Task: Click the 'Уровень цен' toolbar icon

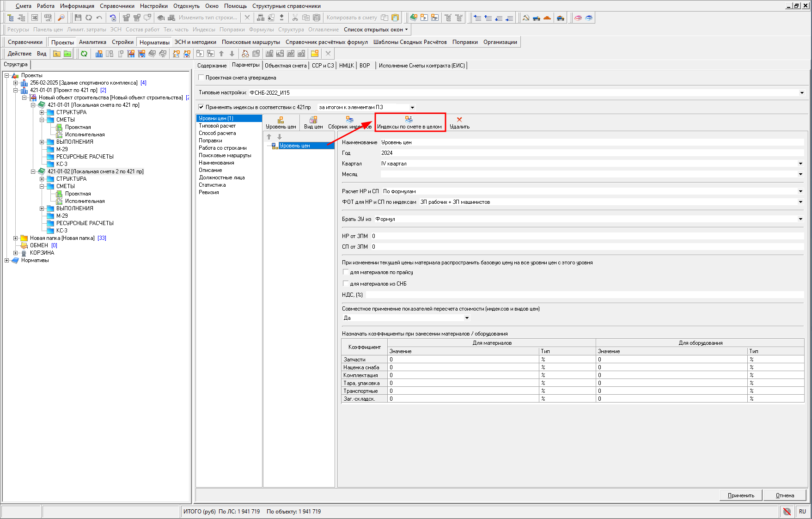Action: coord(281,123)
